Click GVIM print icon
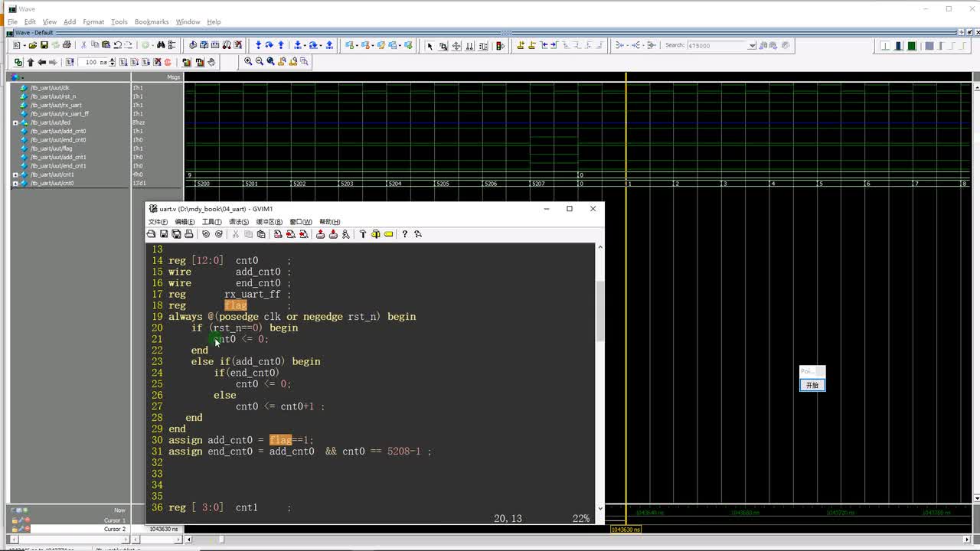 pyautogui.click(x=188, y=234)
